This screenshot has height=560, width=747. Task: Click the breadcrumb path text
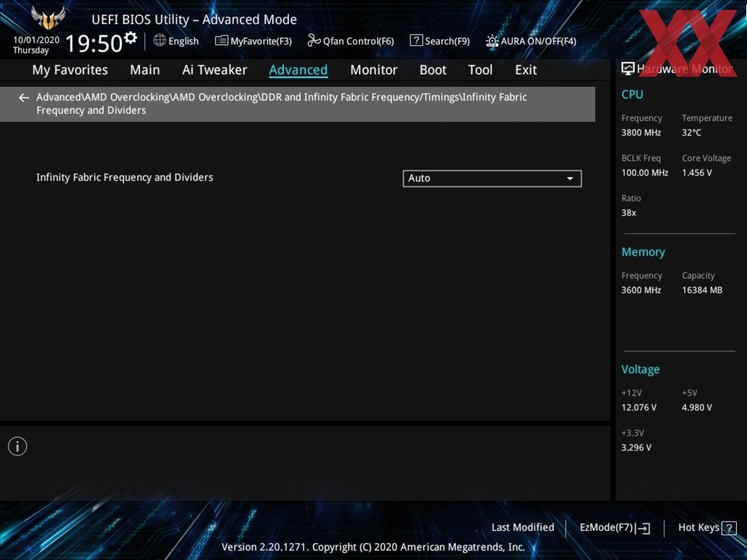pos(282,104)
